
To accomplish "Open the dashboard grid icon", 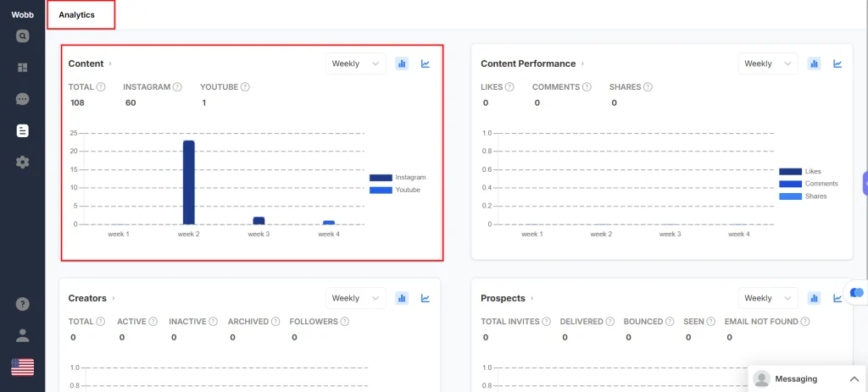I will (x=22, y=68).
